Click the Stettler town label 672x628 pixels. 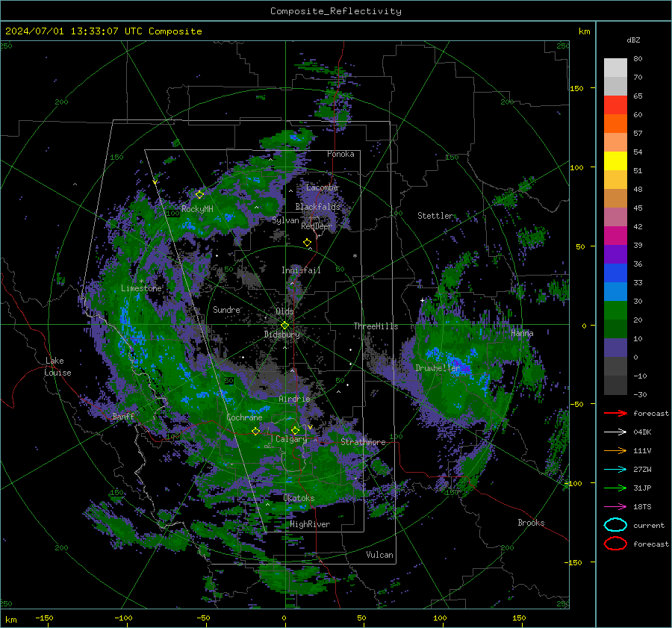tap(435, 216)
